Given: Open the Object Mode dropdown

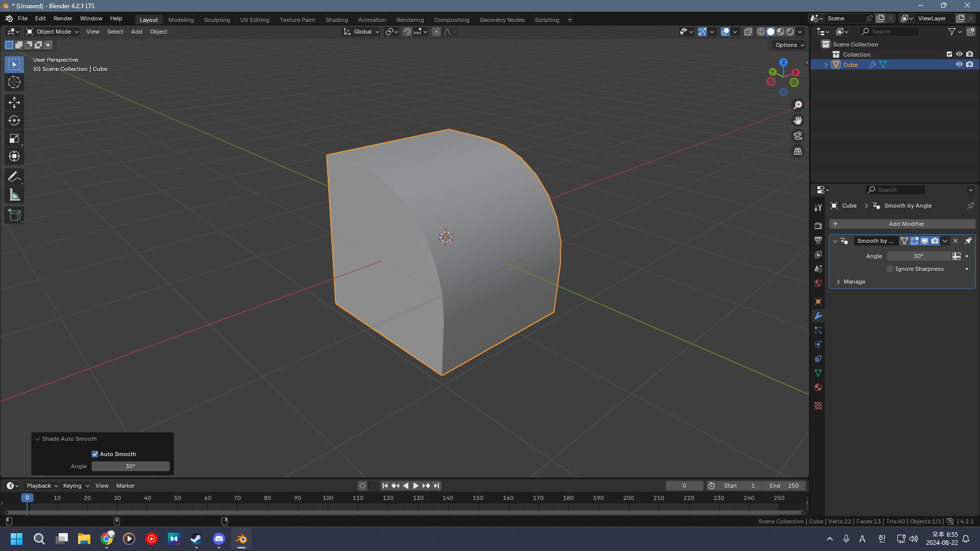Looking at the screenshot, I should tap(53, 32).
